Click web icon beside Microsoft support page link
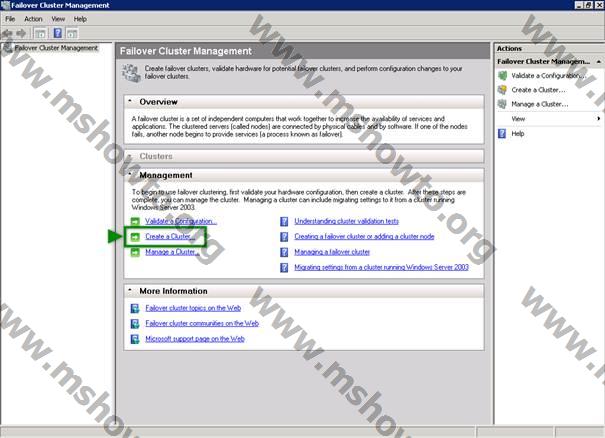The image size is (605, 438). tap(135, 339)
